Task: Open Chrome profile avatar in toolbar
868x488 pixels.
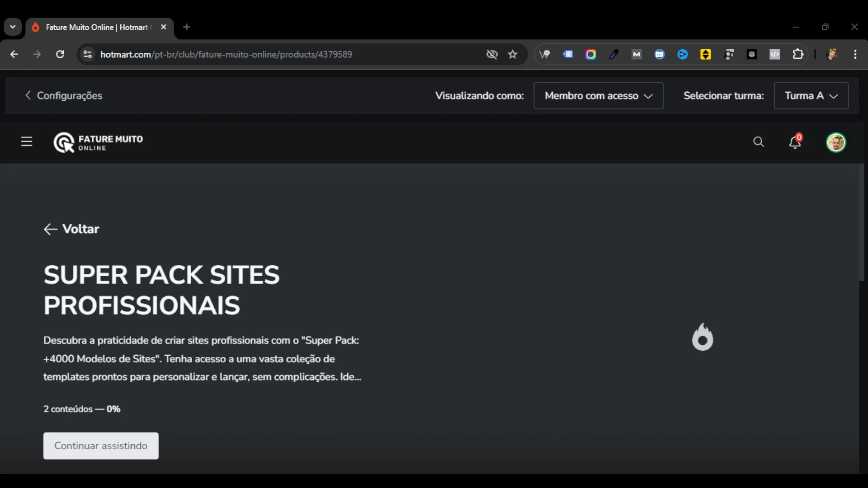Action: tap(832, 54)
